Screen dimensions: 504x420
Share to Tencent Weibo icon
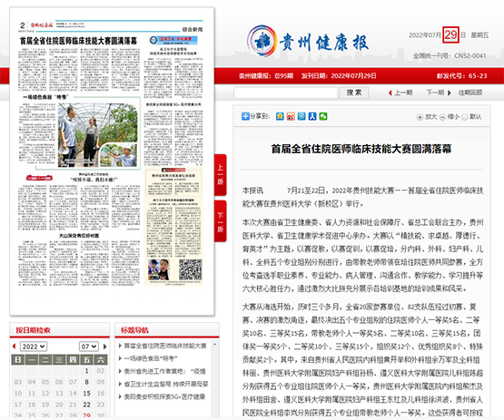click(301, 116)
